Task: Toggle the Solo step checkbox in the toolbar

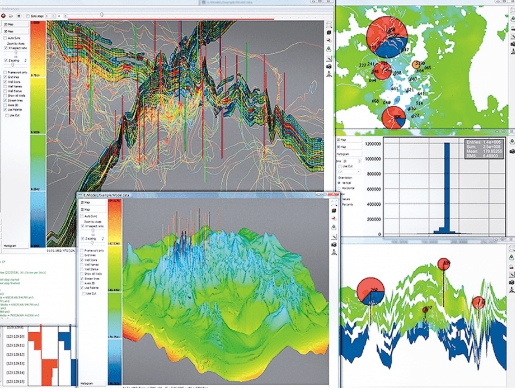Action: tap(28, 16)
